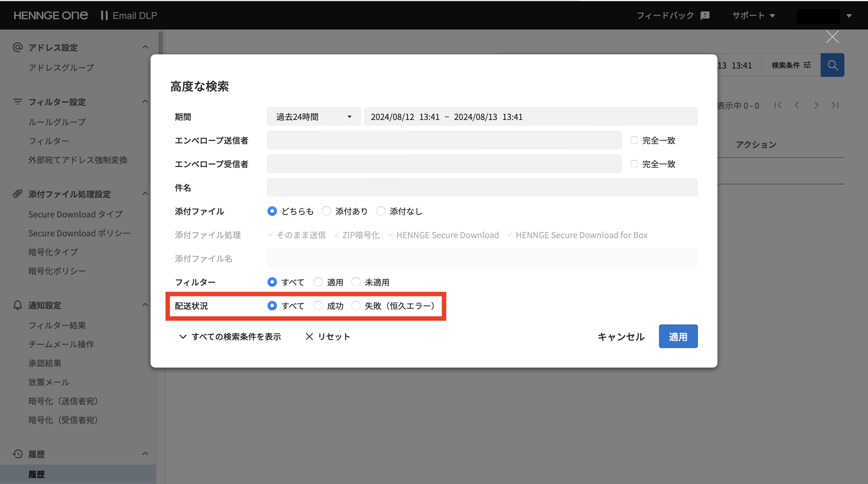Check 完全一致 for エンベロープ送信者
Image resolution: width=868 pixels, height=484 pixels.
point(634,140)
